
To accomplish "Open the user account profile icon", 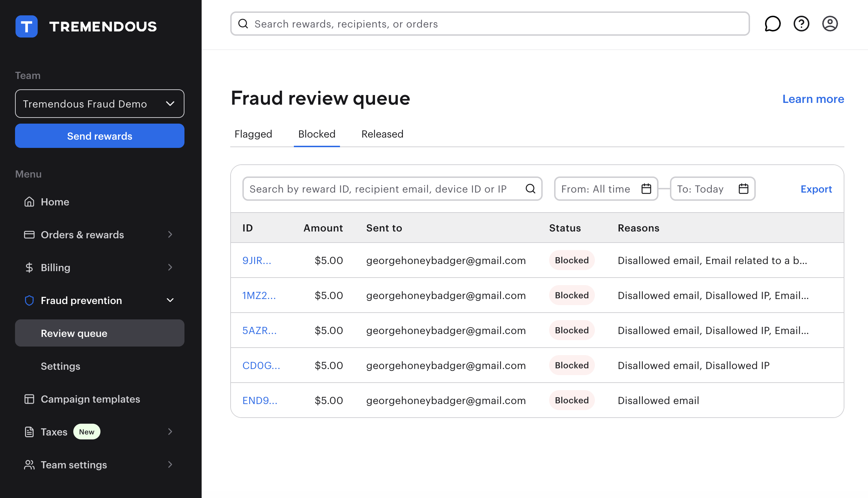I will [x=830, y=24].
